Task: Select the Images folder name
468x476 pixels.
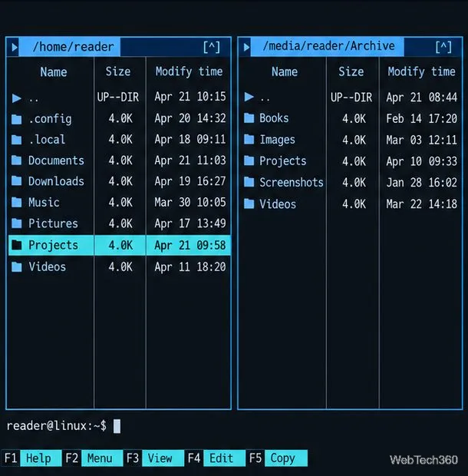Action: coord(277,140)
